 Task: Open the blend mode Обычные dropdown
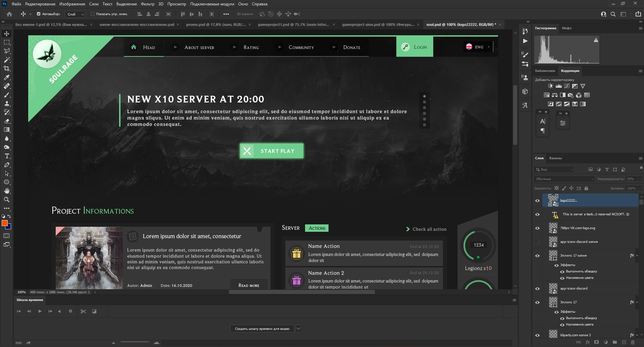coord(564,179)
